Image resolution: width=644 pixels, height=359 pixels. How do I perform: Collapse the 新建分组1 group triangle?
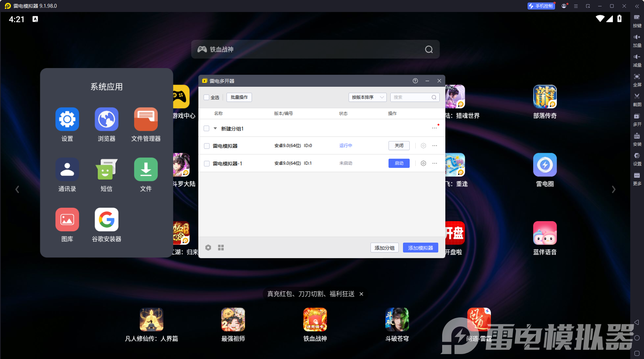pyautogui.click(x=215, y=128)
